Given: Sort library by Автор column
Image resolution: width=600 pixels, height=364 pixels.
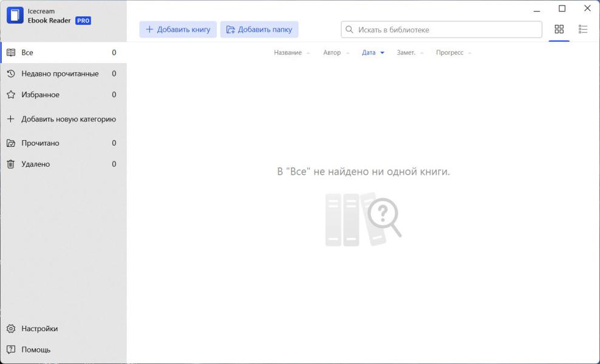Looking at the screenshot, I should [x=332, y=53].
